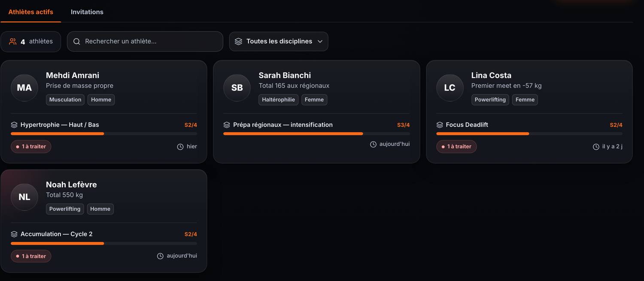Click the clock icon beside "il y a 2 j"

596,147
